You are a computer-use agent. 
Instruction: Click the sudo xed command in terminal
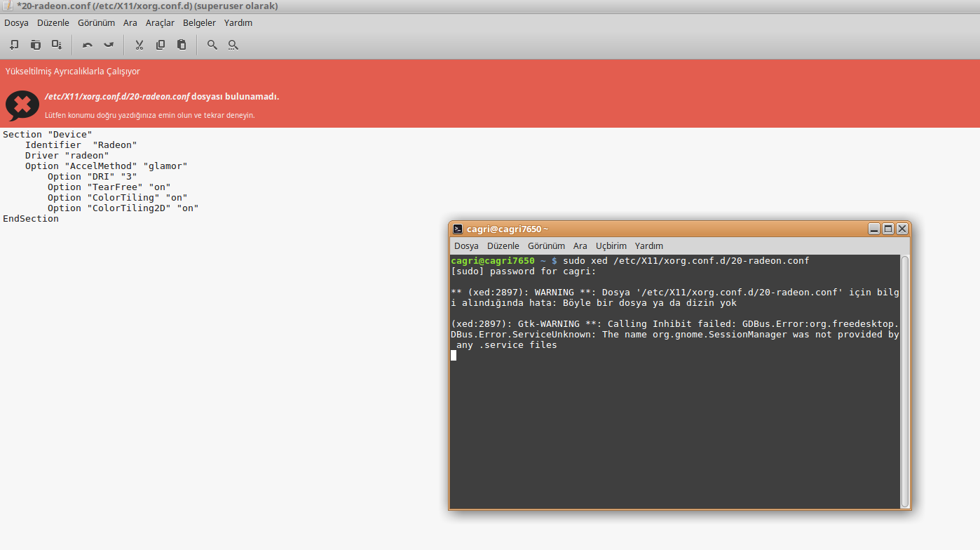tap(686, 261)
